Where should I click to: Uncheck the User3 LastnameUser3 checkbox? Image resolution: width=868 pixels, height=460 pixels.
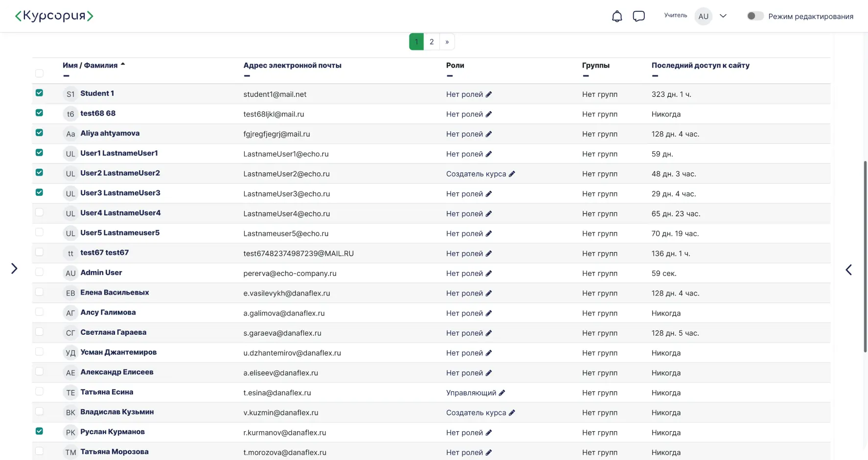click(39, 192)
